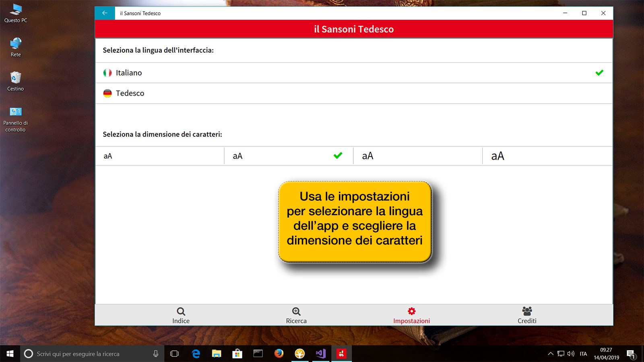The width and height of the screenshot is (644, 362).
Task: Click the taskbar search box
Action: 92,354
